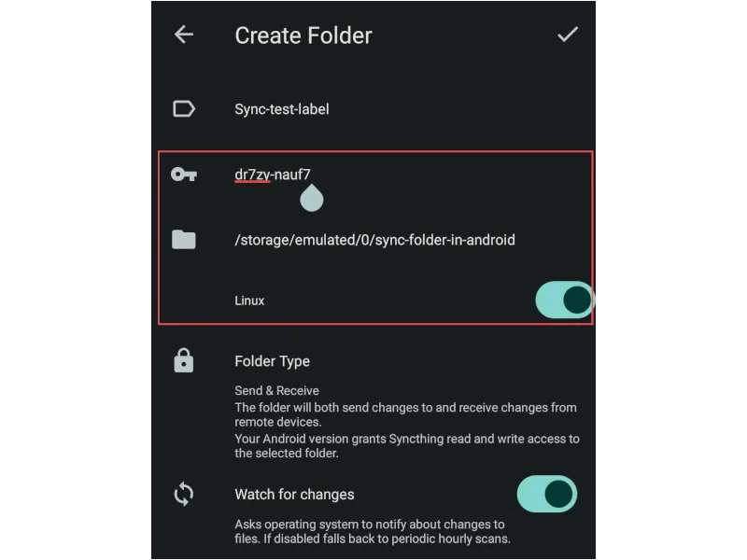The height and width of the screenshot is (560, 747).
Task: Click the label tag icon
Action: pos(183,109)
